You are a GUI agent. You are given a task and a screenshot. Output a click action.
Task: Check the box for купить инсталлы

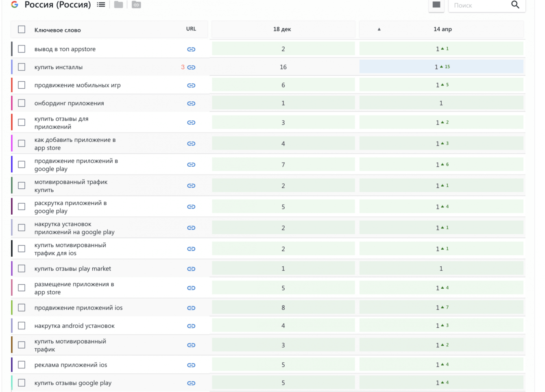coord(22,67)
